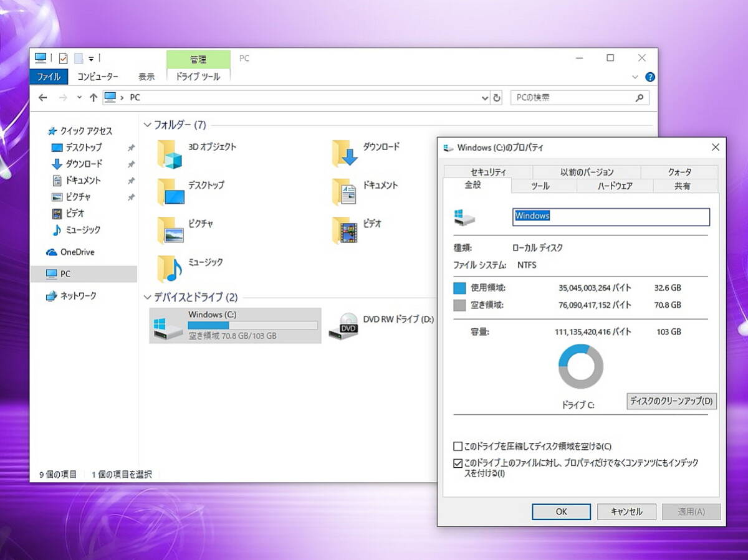Click the gray 空き領域 color square
The width and height of the screenshot is (748, 560).
click(460, 305)
